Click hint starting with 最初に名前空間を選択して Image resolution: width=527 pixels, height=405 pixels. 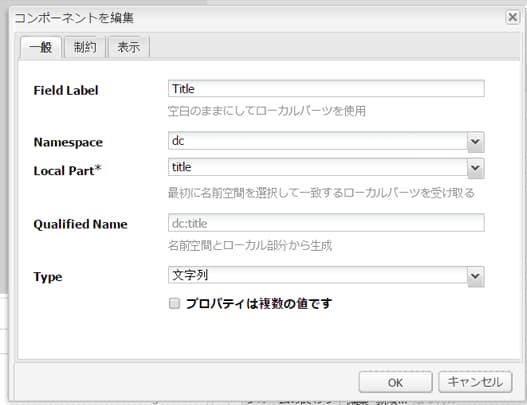321,193
